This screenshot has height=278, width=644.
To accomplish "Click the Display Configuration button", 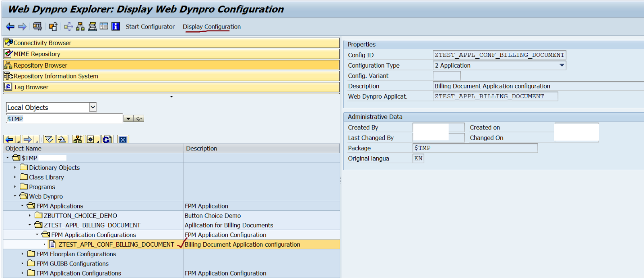I will (x=212, y=27).
